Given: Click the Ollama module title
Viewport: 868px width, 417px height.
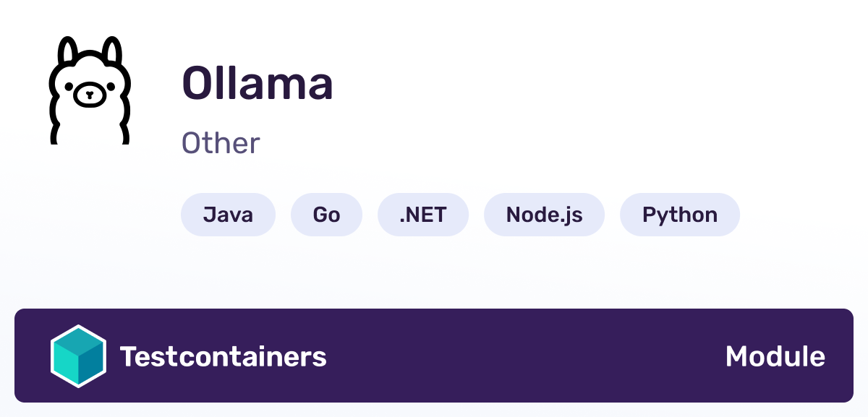Looking at the screenshot, I should click(258, 82).
